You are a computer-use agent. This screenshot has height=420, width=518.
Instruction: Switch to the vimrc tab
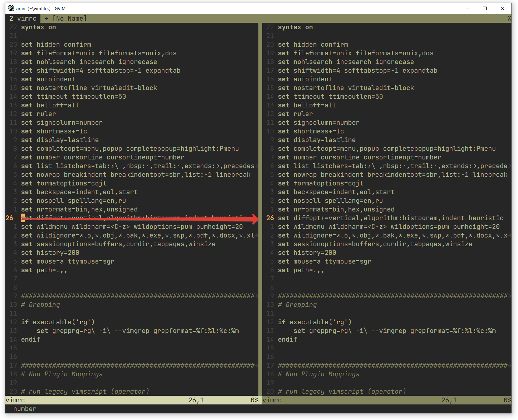coord(23,19)
